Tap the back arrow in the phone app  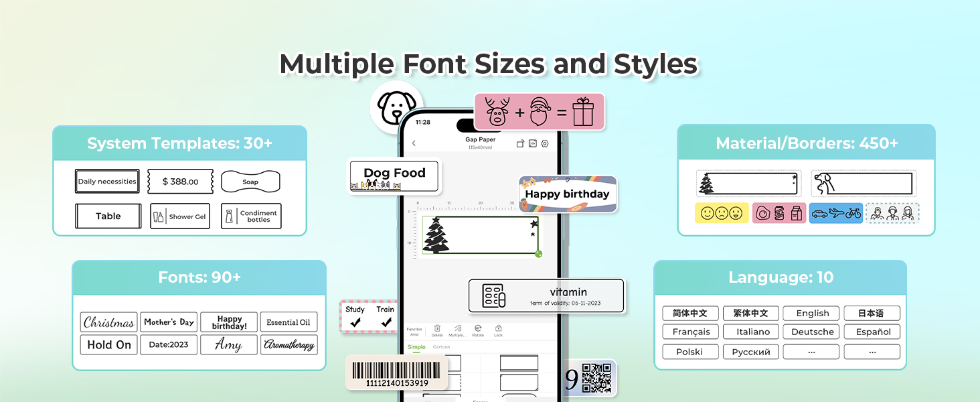point(414,143)
